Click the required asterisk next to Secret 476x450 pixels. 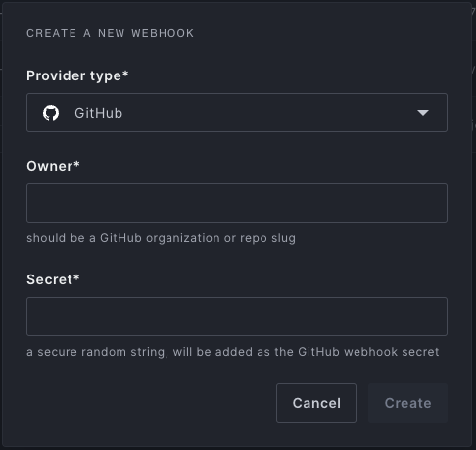pos(76,277)
